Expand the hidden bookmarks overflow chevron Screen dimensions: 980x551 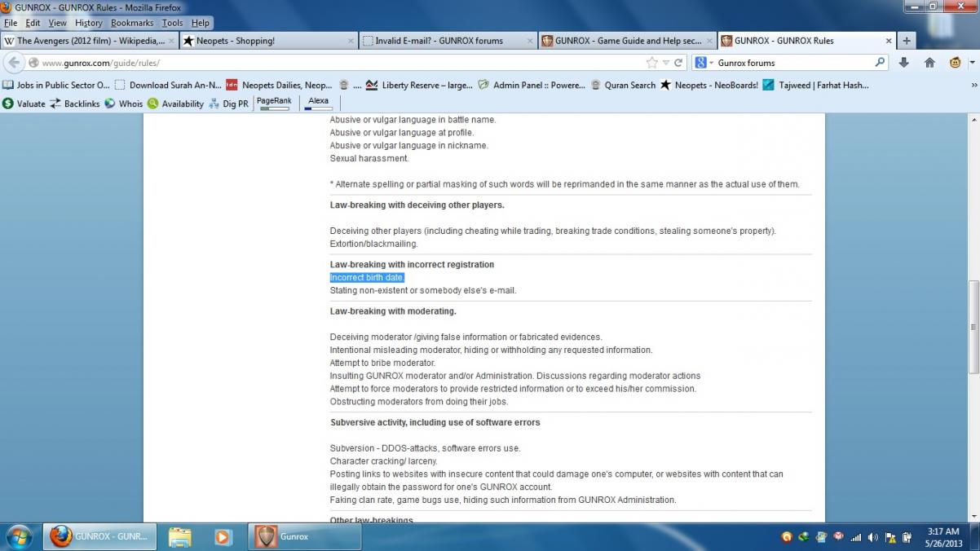(x=973, y=85)
